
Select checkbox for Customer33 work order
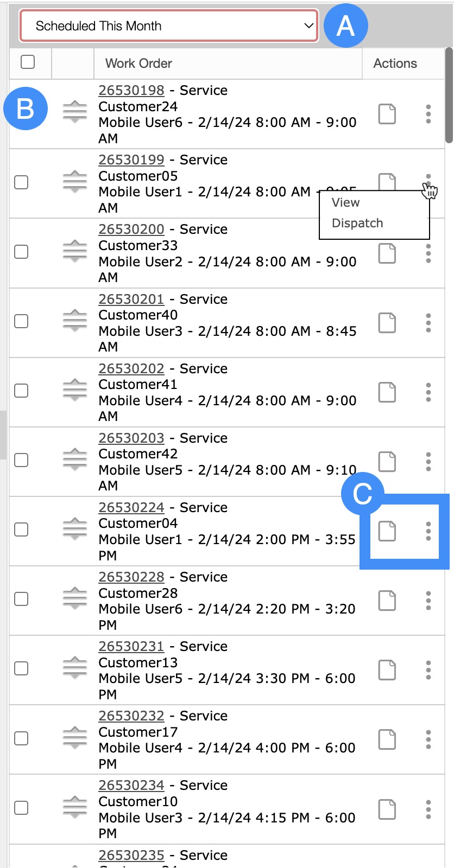[x=21, y=252]
